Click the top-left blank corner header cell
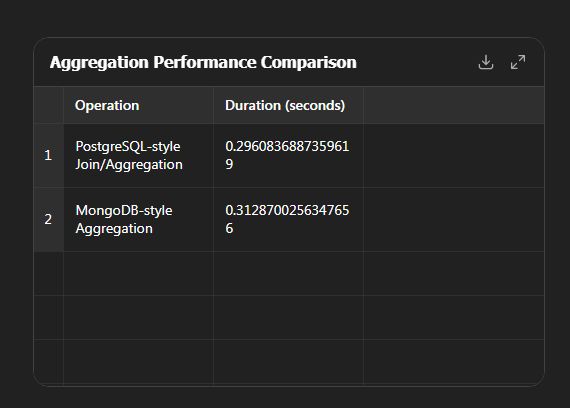This screenshot has width=570, height=408. pyautogui.click(x=48, y=105)
